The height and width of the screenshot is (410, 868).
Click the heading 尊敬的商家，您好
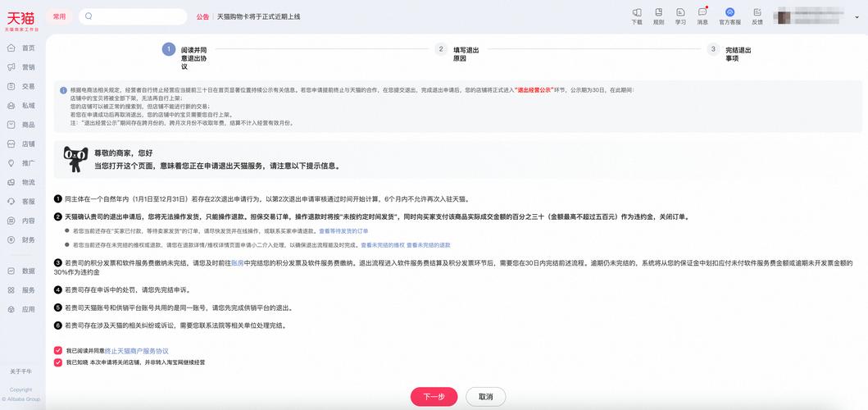click(x=123, y=153)
